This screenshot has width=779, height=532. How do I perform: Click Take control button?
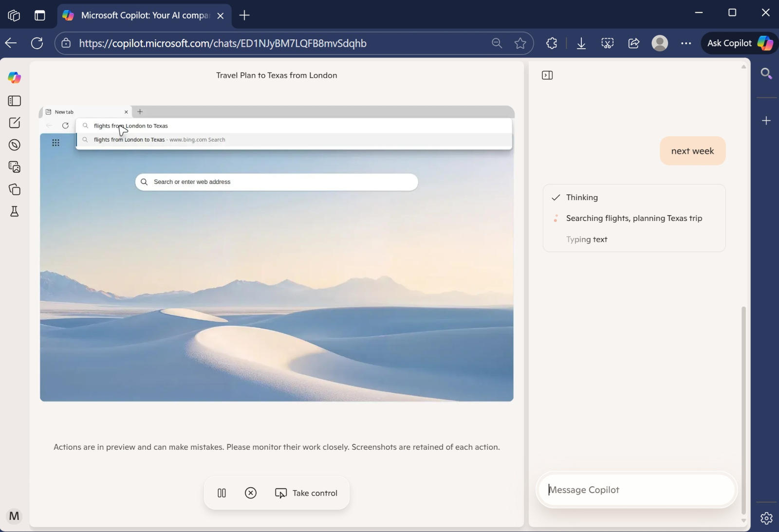tap(306, 493)
